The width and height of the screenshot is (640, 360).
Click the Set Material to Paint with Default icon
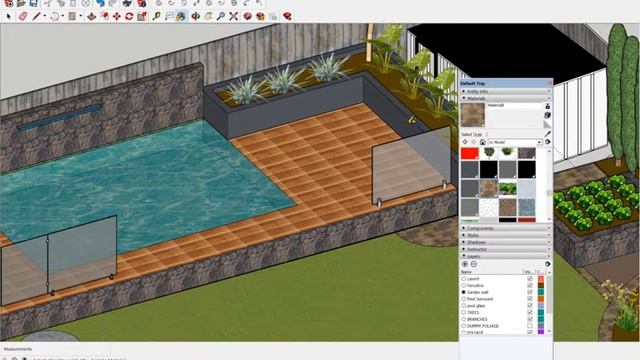(548, 124)
